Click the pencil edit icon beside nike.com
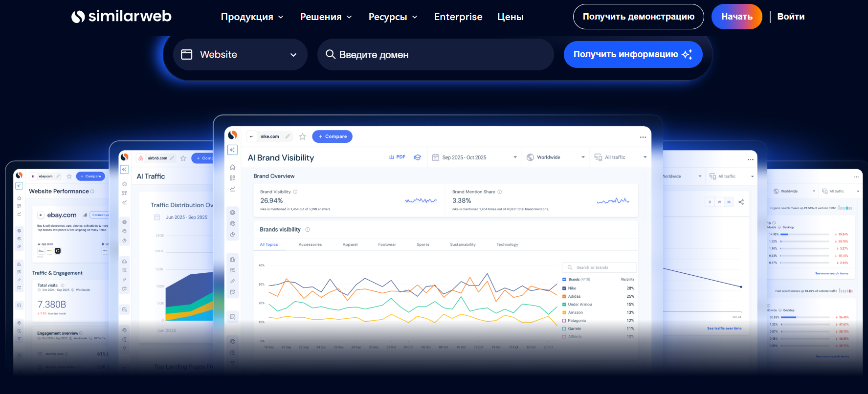Screen dimensions: 868x394 click(x=288, y=136)
